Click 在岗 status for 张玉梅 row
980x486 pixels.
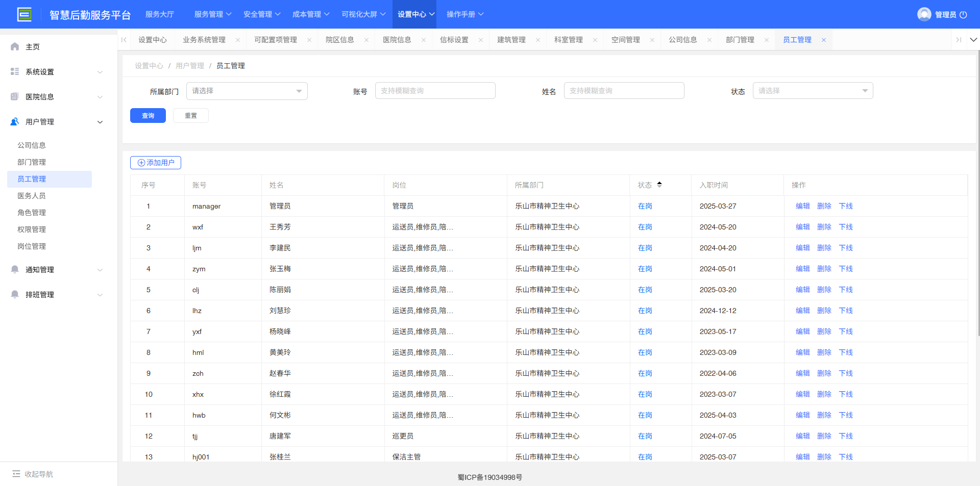pyautogui.click(x=645, y=269)
